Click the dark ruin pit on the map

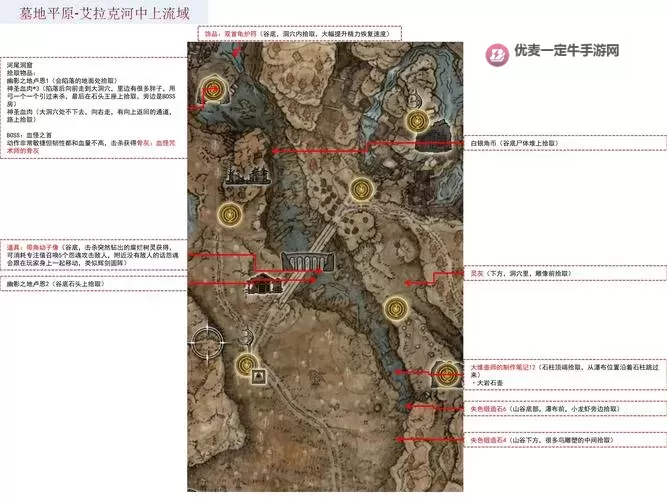(x=433, y=137)
